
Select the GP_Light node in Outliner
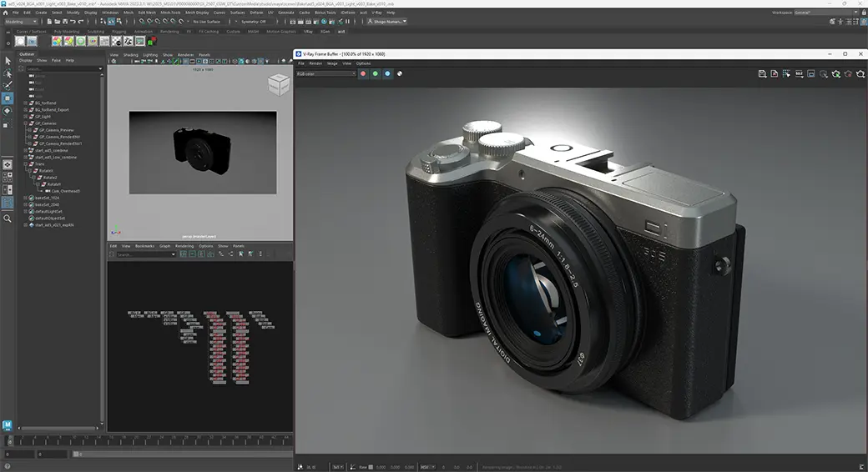(43, 117)
